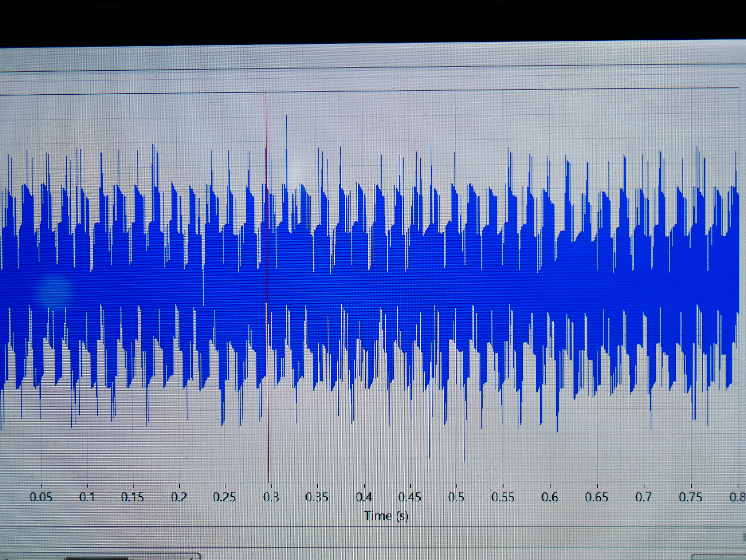Click the 0.6 time axis label
Viewport: 746px width, 560px height.
550,497
